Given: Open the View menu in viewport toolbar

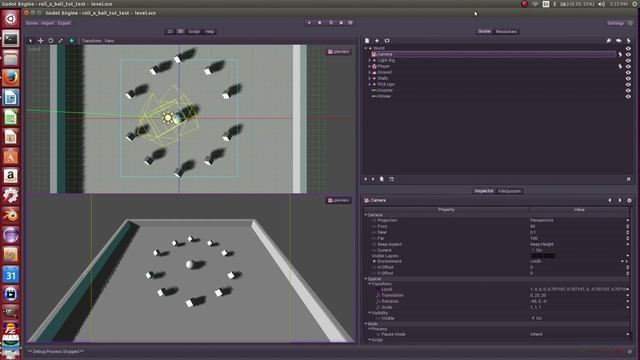Looking at the screenshot, I should point(109,41).
